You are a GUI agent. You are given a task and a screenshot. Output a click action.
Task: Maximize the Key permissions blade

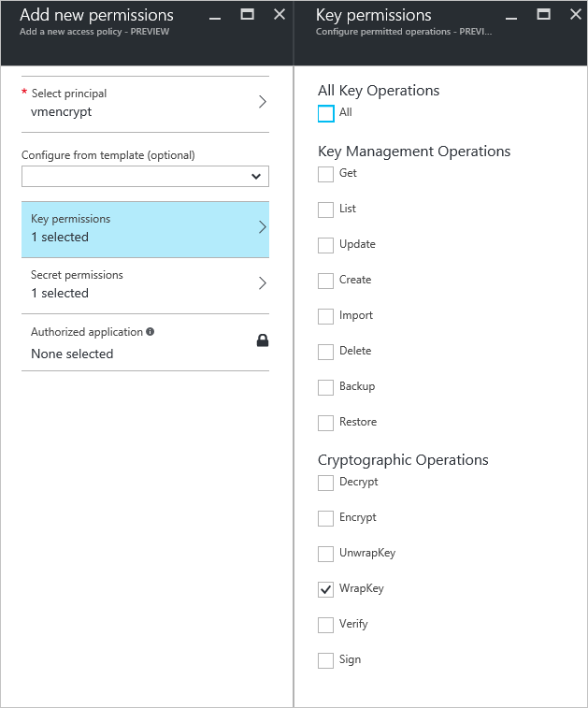(x=544, y=14)
